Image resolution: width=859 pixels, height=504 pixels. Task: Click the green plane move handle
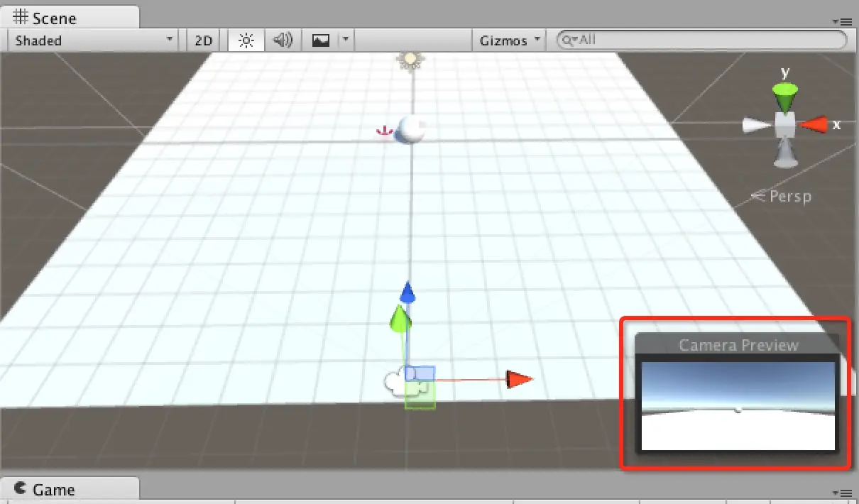(x=420, y=396)
